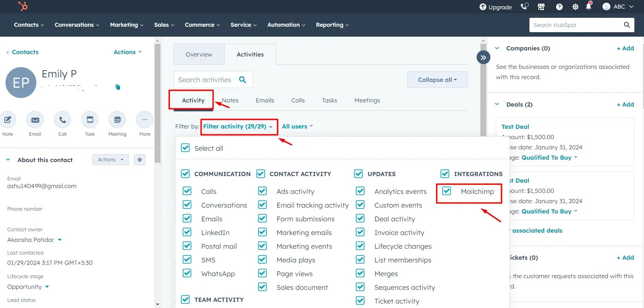This screenshot has height=308, width=644.
Task: Click the Task icon button
Action: click(90, 120)
